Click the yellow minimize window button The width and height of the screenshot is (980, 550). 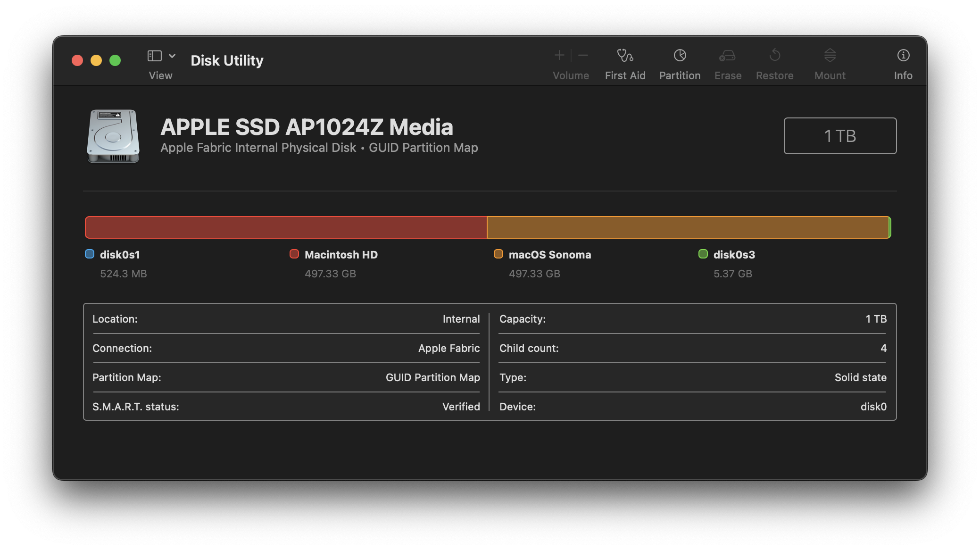(96, 60)
